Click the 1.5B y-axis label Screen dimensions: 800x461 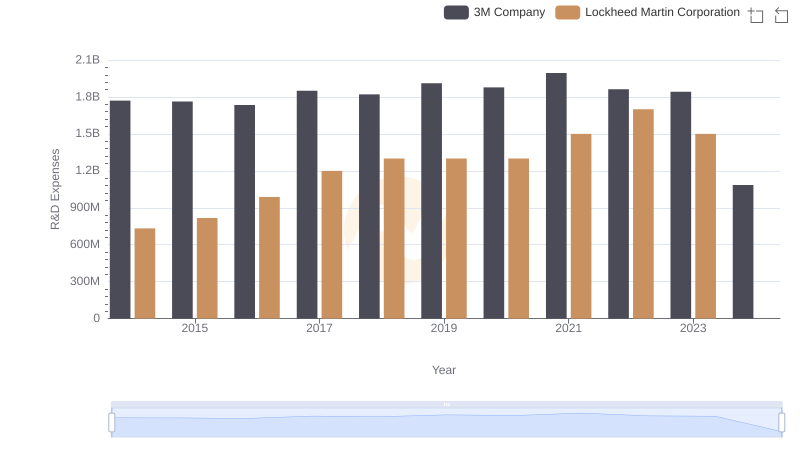(x=88, y=134)
